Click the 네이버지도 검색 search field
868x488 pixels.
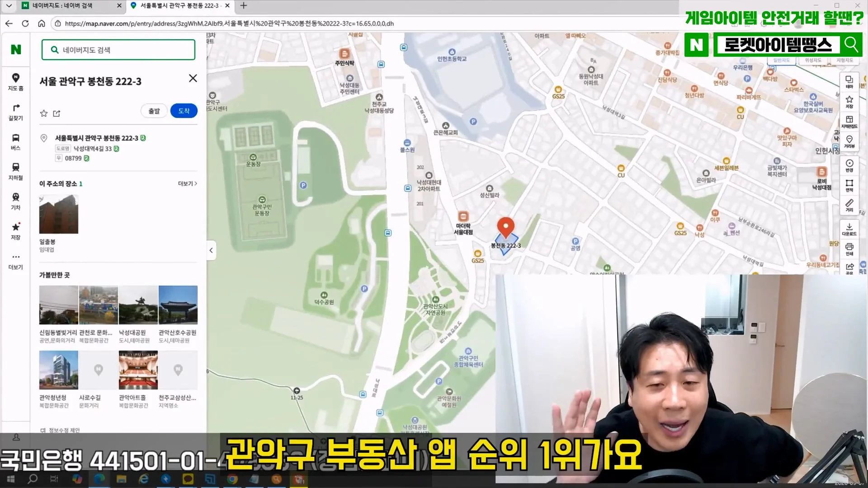(x=118, y=50)
